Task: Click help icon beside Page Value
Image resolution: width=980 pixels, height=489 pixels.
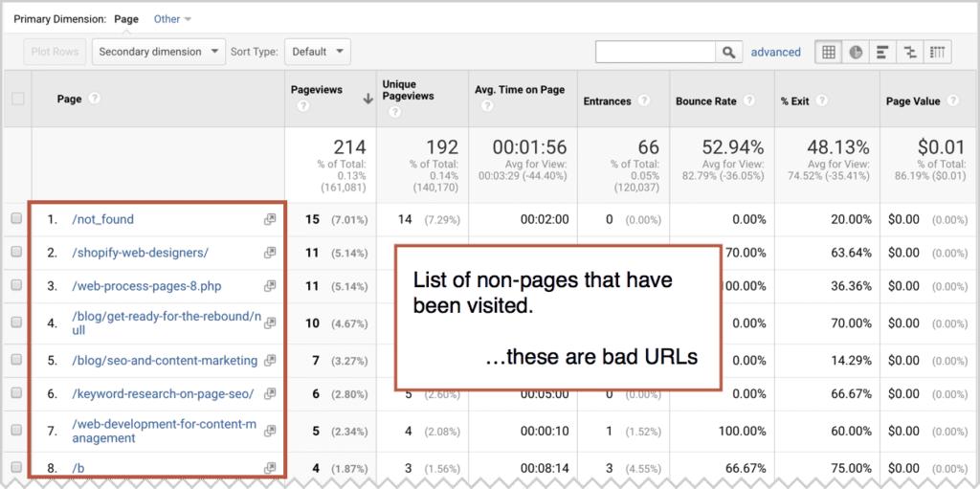Action: coord(952,100)
